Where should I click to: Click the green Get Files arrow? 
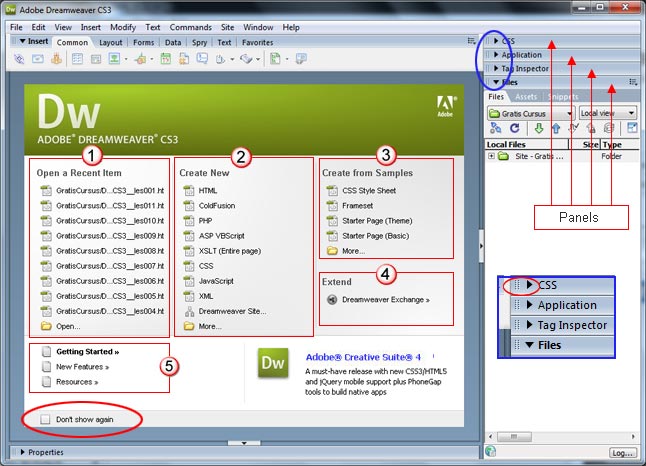(x=538, y=128)
